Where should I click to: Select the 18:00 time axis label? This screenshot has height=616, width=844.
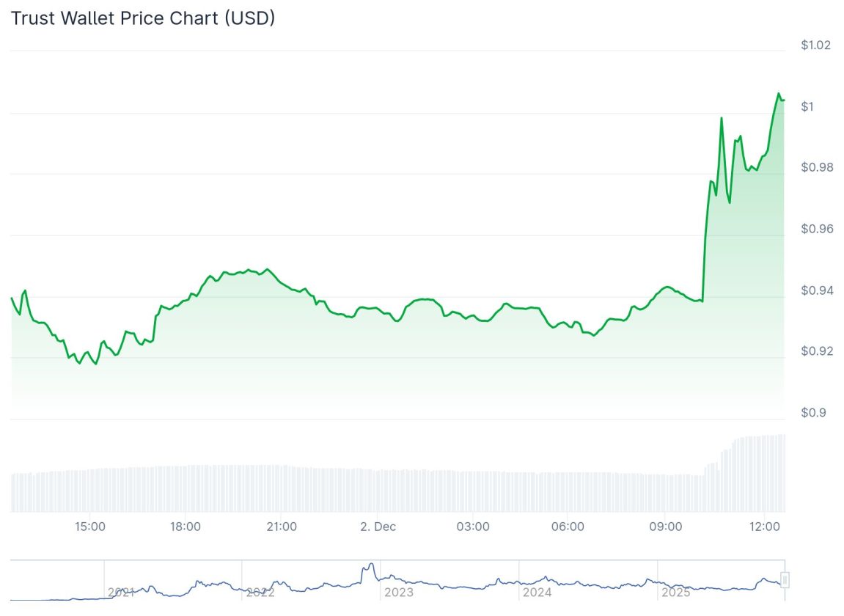(186, 527)
